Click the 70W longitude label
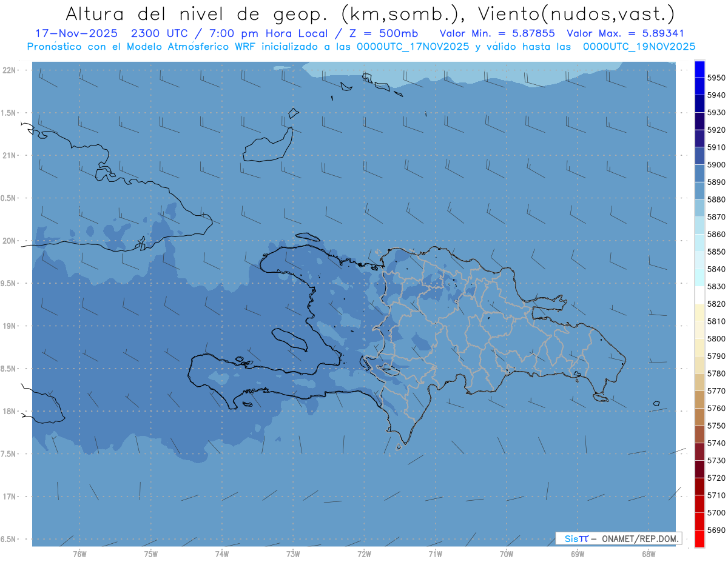This screenshot has height=562, width=728. pos(507,554)
